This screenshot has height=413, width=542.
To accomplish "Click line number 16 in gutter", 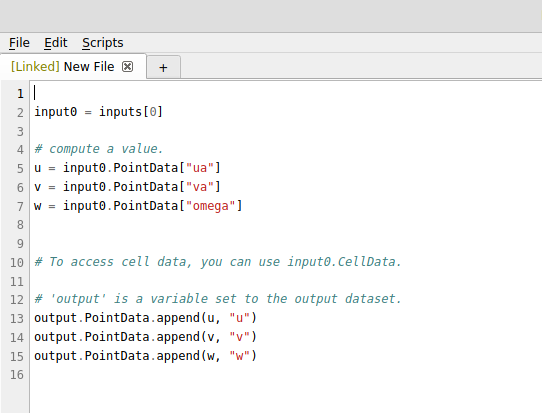I will tap(17, 375).
